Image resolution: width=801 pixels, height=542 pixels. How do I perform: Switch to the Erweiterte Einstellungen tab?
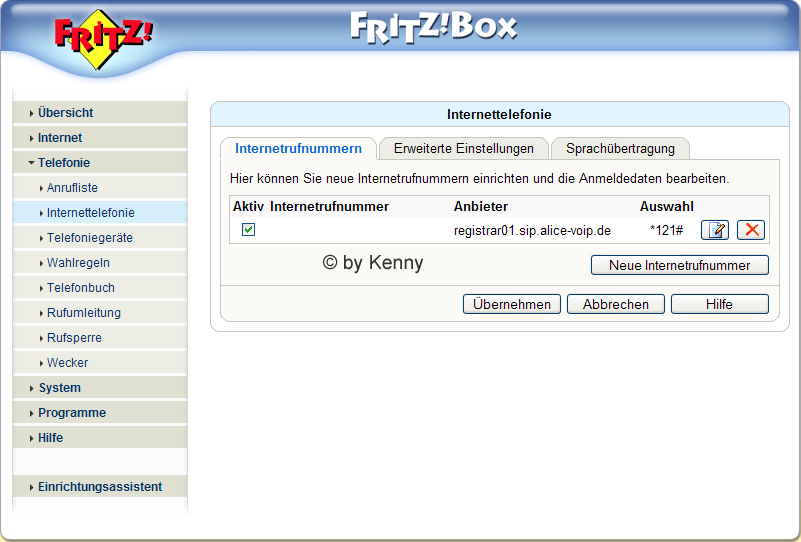click(x=463, y=149)
